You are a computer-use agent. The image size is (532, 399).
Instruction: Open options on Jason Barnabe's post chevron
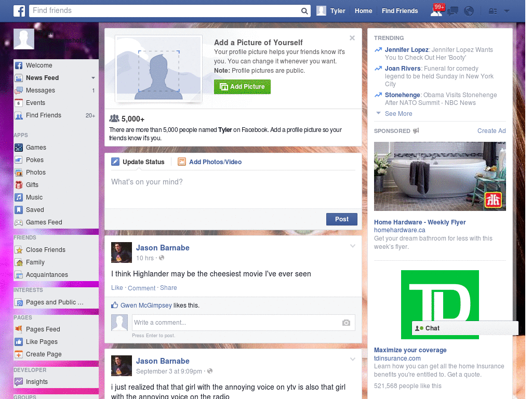[353, 246]
